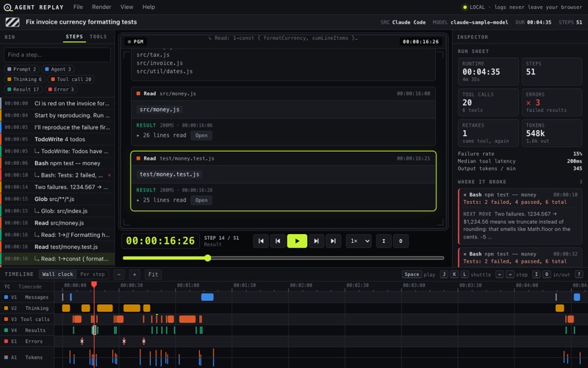Image resolution: width=588 pixels, height=368 pixels.
Task: Expand the 25 lines read result
Action: point(161,200)
